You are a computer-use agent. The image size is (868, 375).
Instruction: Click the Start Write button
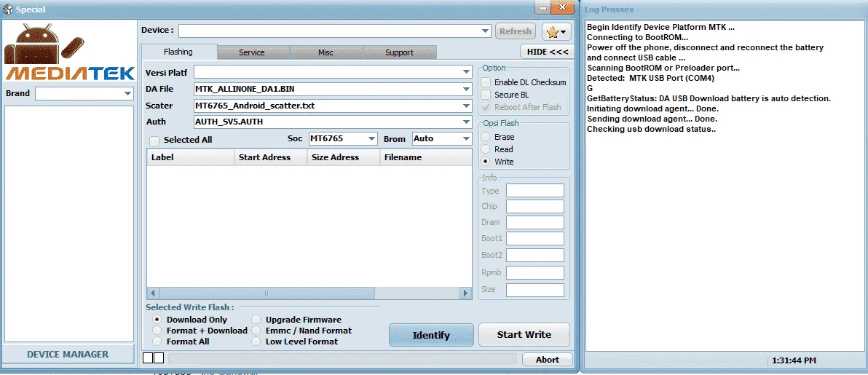click(524, 334)
